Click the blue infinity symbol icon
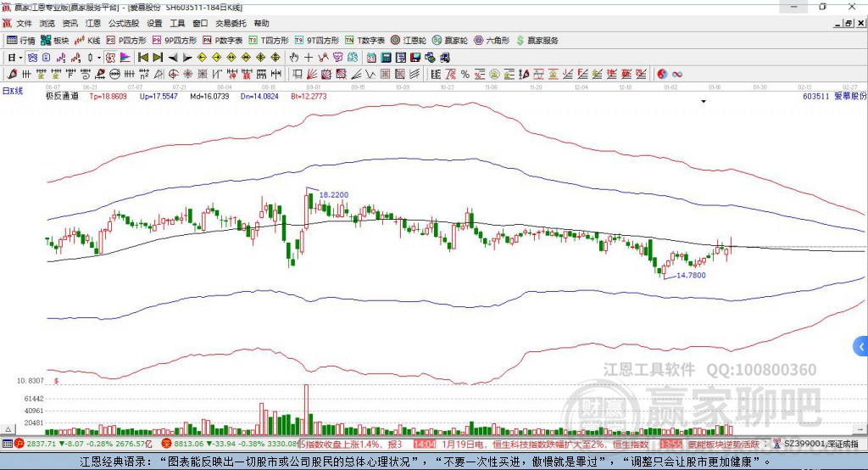The image size is (868, 470). (x=676, y=74)
